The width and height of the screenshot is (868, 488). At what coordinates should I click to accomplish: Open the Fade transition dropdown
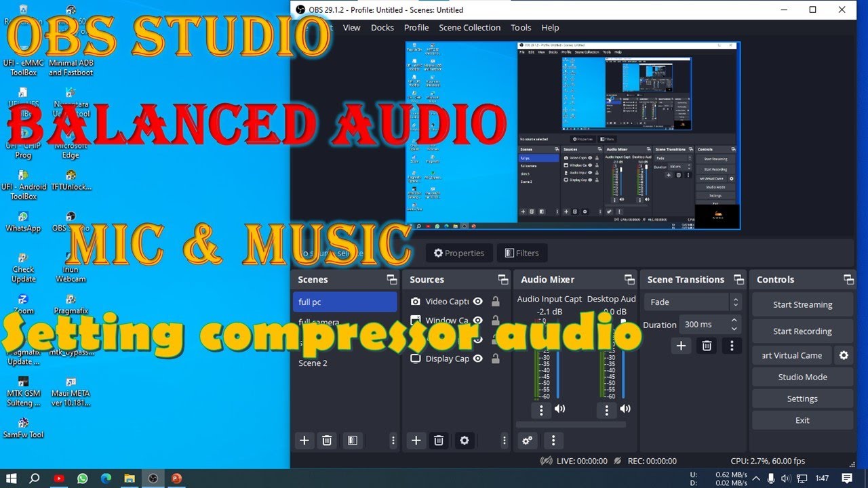692,302
